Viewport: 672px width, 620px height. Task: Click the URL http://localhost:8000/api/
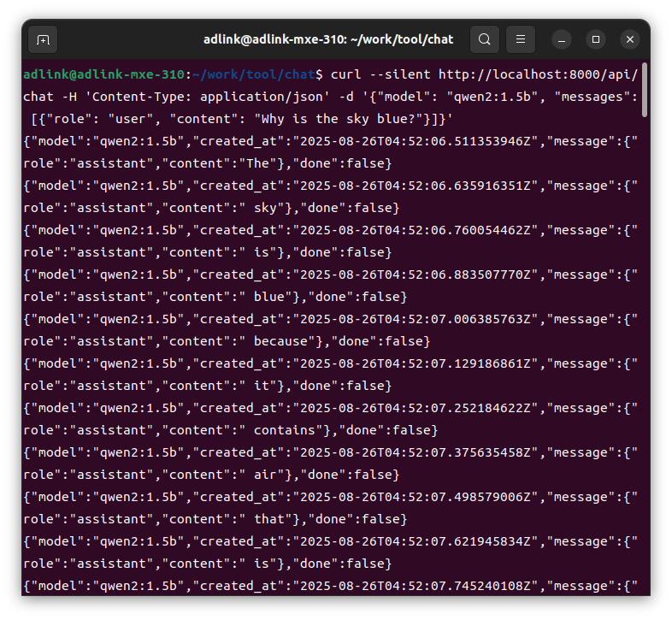[539, 74]
